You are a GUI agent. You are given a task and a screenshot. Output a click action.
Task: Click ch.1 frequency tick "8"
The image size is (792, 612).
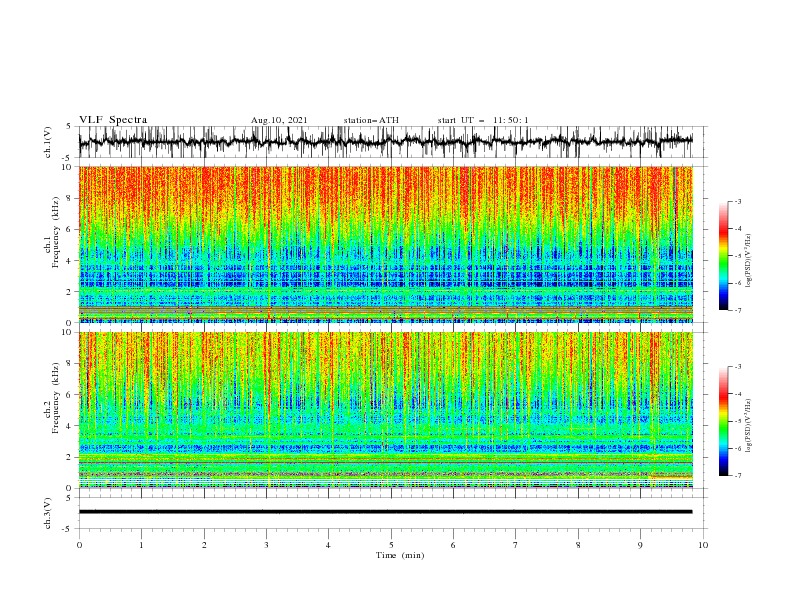(70, 198)
